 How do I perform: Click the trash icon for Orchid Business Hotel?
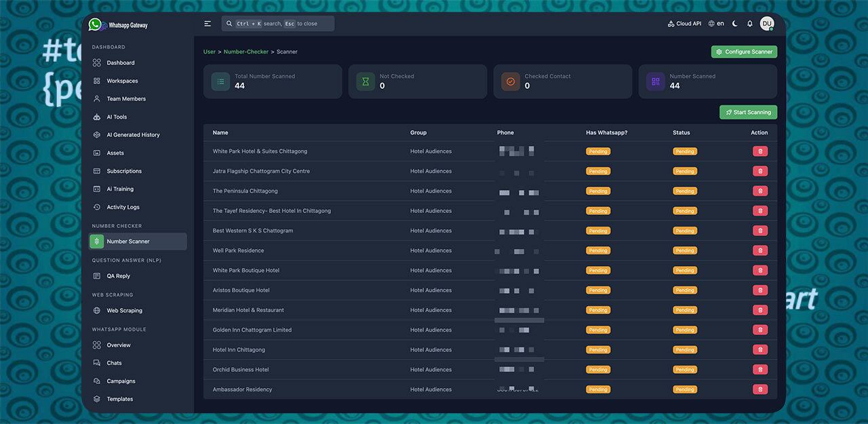759,370
